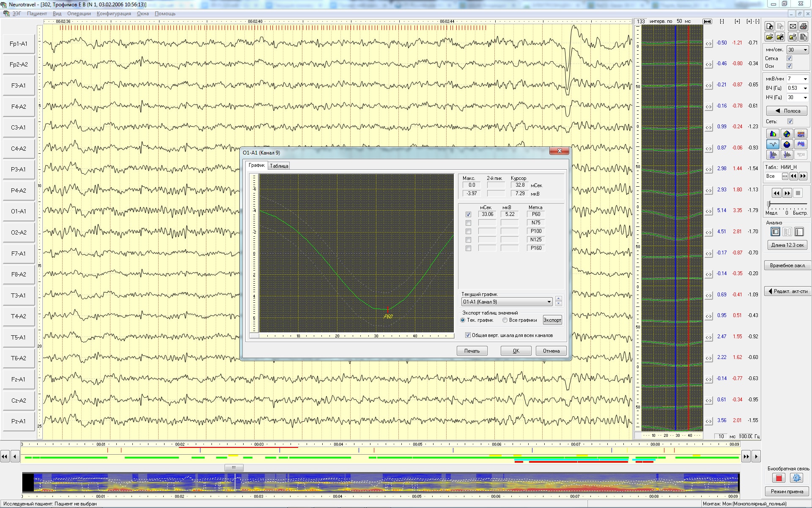Open the topographic brain map icon

pos(787,134)
